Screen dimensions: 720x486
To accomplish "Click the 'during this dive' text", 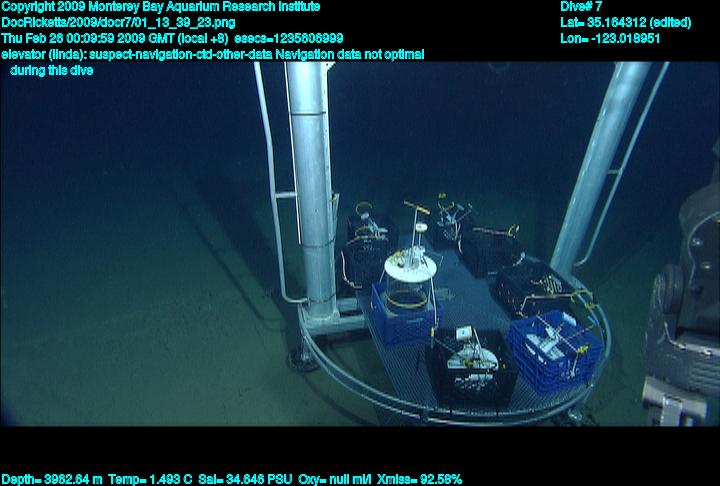I will pyautogui.click(x=51, y=70).
